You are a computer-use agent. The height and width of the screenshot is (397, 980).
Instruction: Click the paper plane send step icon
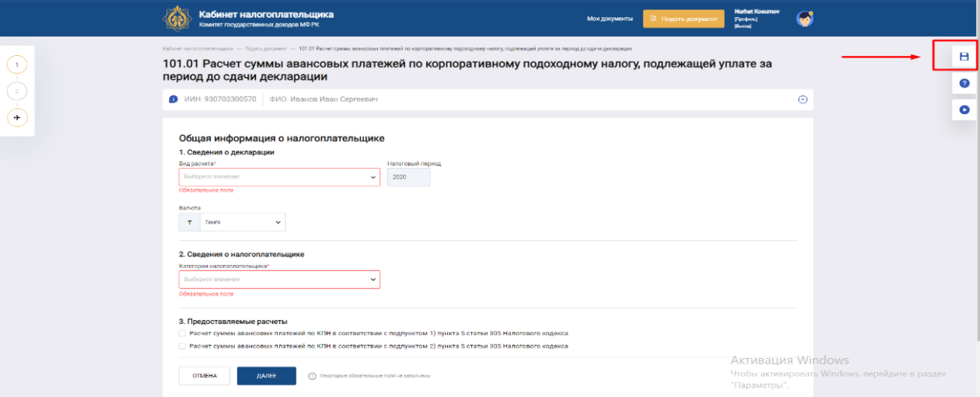pyautogui.click(x=16, y=117)
